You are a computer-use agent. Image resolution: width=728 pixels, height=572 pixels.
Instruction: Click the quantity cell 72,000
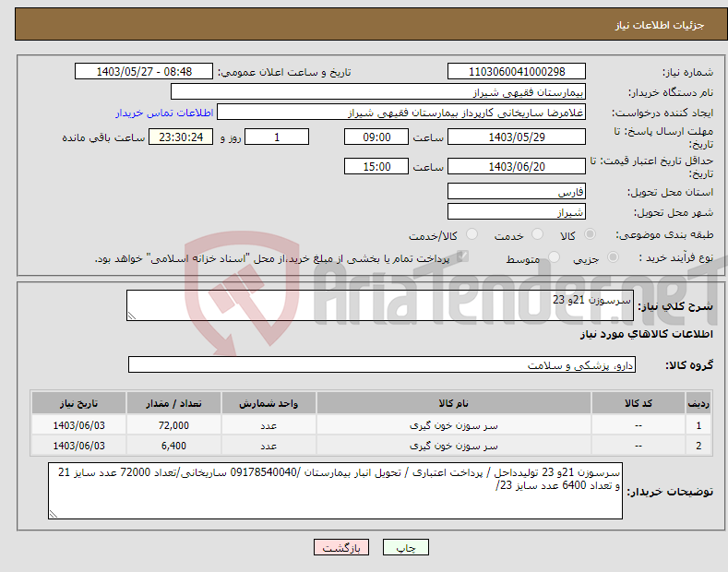coord(173,425)
